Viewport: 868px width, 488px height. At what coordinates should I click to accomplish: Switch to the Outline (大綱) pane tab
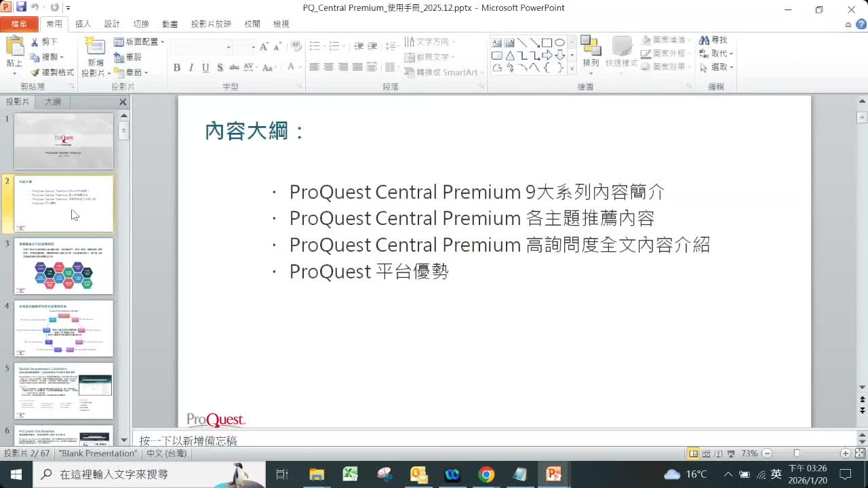click(53, 102)
